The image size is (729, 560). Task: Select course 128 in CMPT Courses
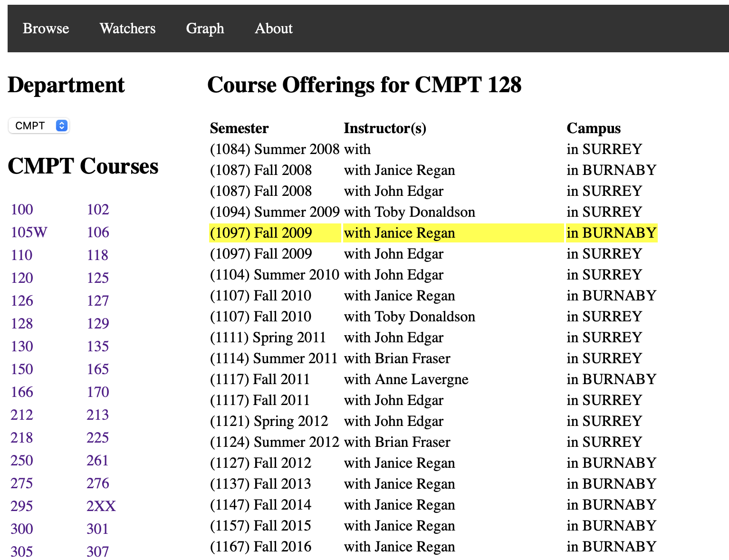pyautogui.click(x=22, y=324)
